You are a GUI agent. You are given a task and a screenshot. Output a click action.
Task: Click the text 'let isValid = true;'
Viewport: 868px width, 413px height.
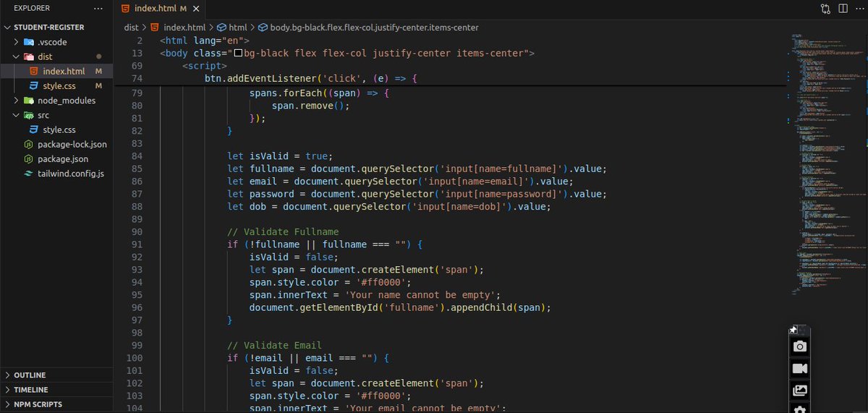pos(280,156)
